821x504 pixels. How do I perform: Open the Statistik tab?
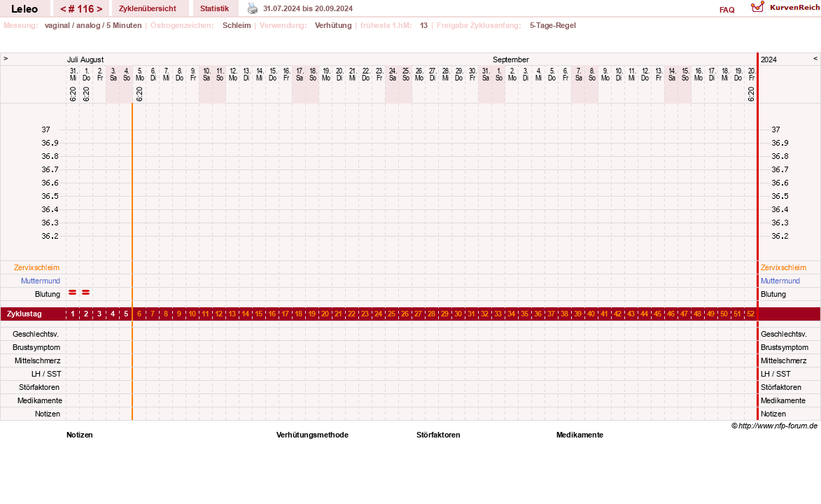click(x=215, y=8)
